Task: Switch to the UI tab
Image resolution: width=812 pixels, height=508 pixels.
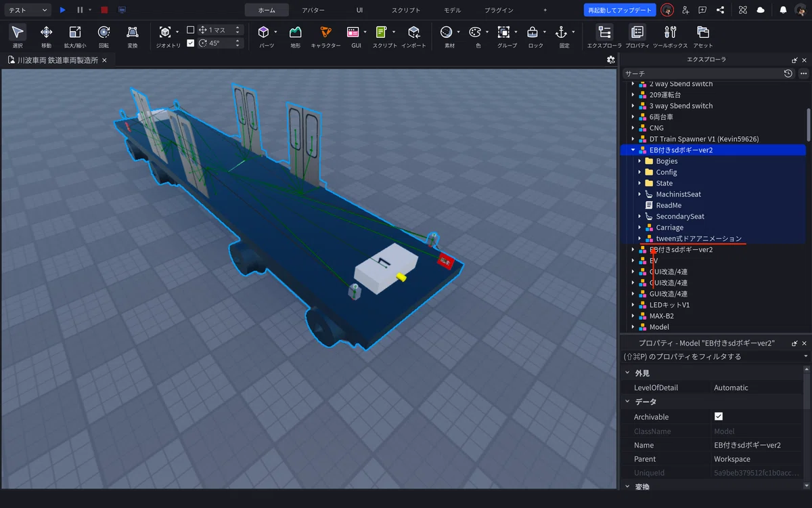Action: 359,10
